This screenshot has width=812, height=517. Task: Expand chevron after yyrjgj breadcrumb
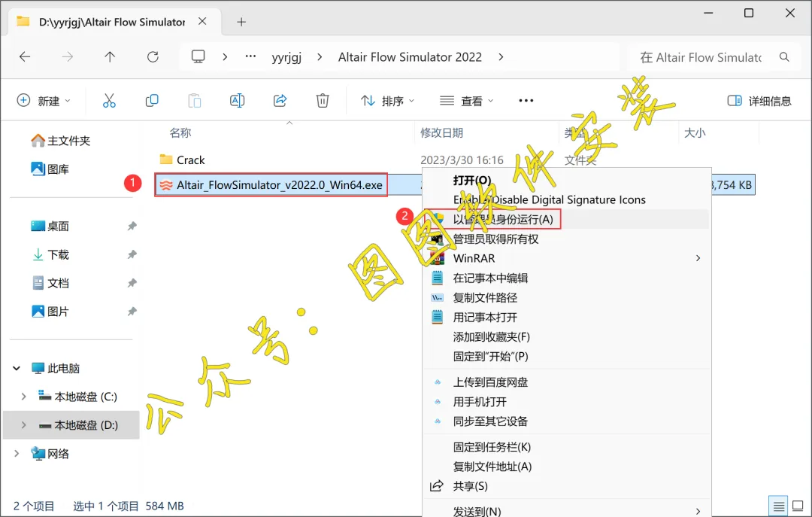coord(320,57)
